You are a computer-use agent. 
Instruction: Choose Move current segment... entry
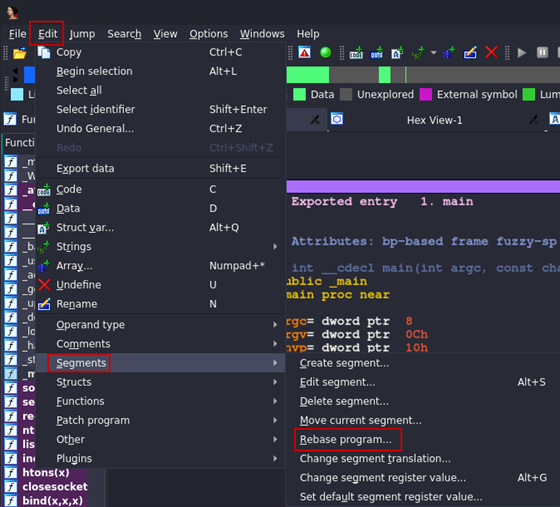pos(423,420)
